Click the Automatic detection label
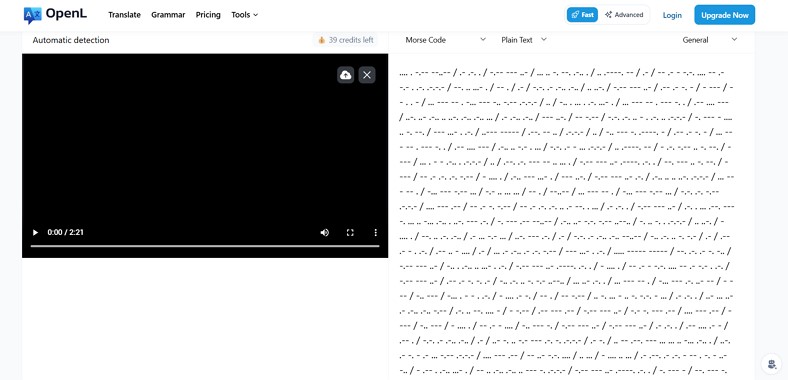The width and height of the screenshot is (788, 380). tap(71, 40)
